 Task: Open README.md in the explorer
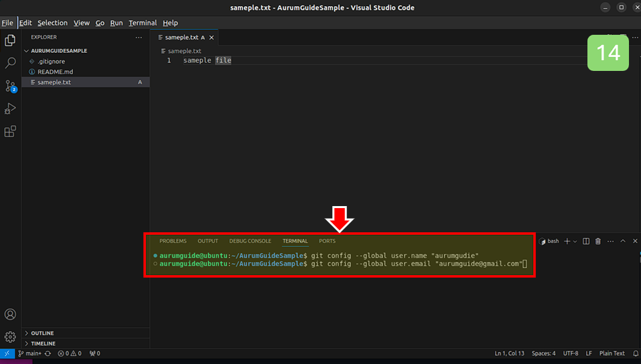coord(86,72)
